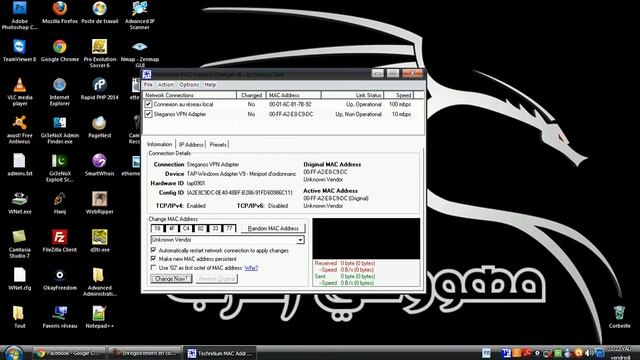Open OkayFreedom desktop shortcut

click(x=60, y=279)
